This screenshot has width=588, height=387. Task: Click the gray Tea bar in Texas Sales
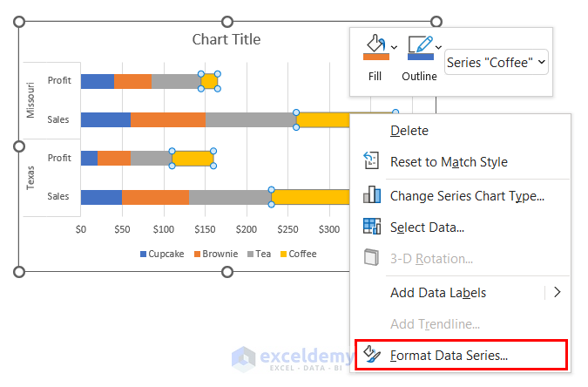pyautogui.click(x=230, y=197)
